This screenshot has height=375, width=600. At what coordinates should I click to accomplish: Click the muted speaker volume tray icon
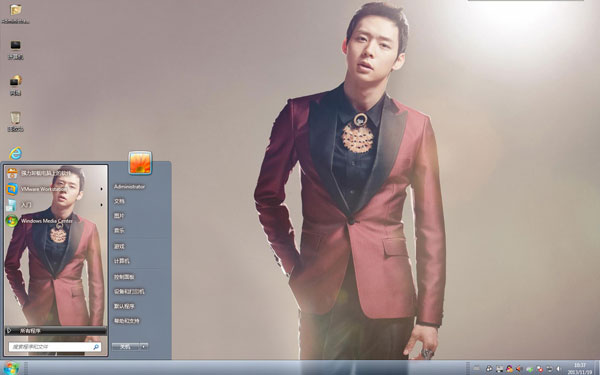click(518, 368)
